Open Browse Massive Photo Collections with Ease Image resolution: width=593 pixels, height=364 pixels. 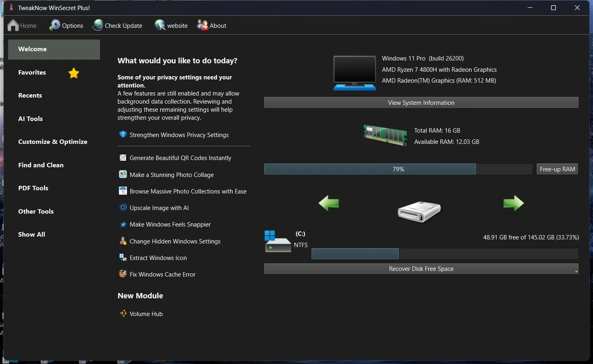click(188, 191)
